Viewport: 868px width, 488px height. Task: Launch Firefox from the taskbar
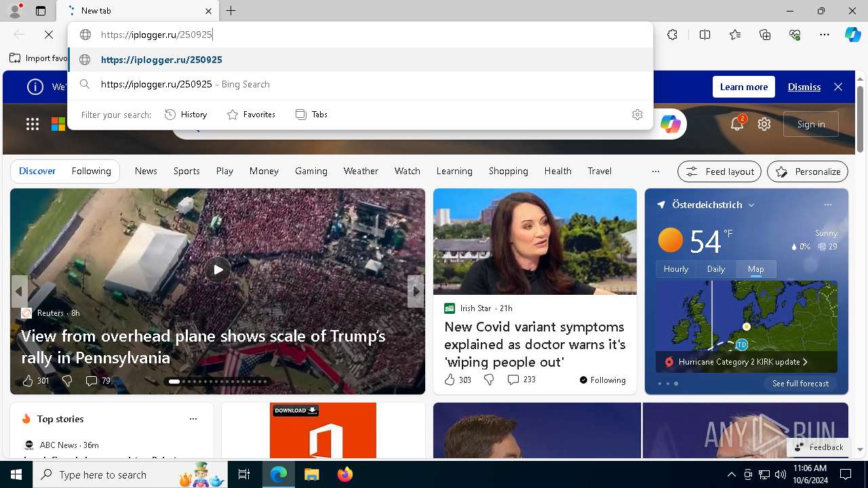click(x=344, y=474)
